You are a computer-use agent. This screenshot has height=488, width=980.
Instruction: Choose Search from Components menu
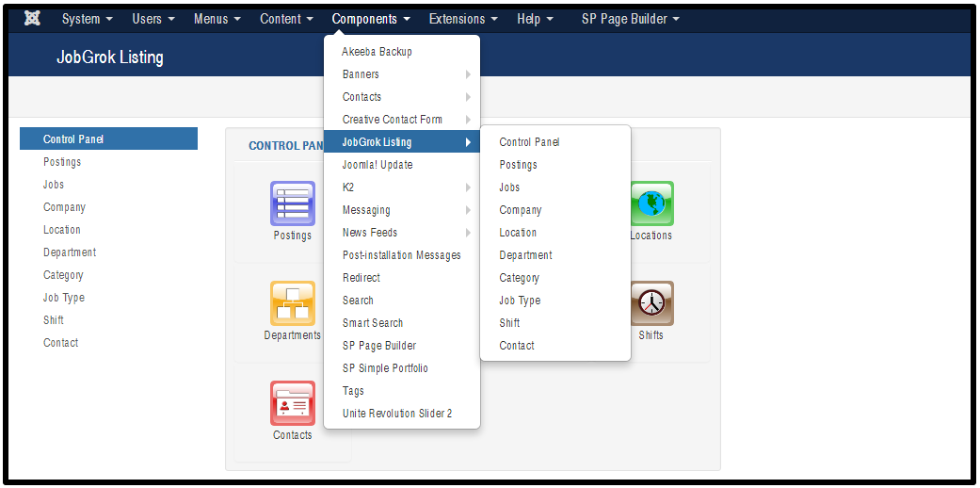(402, 301)
